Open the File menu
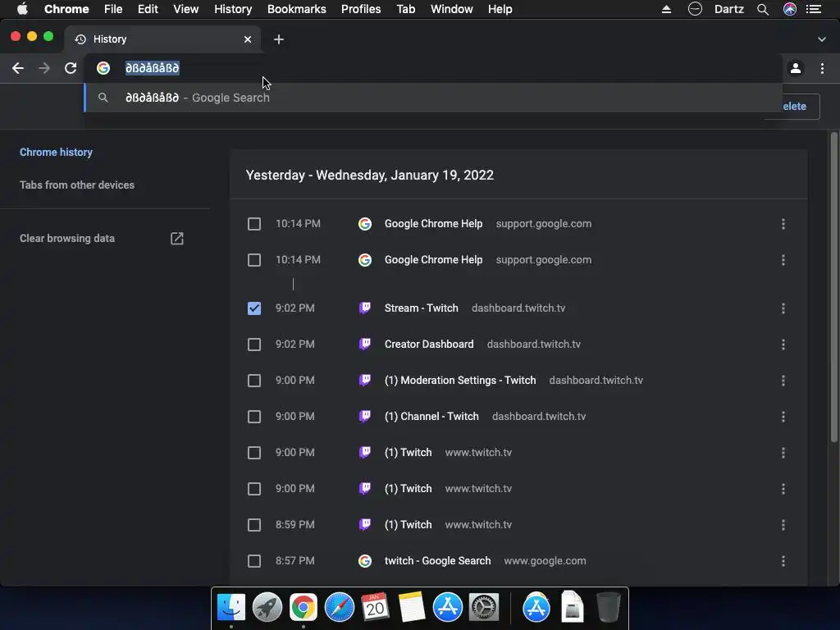 click(113, 9)
